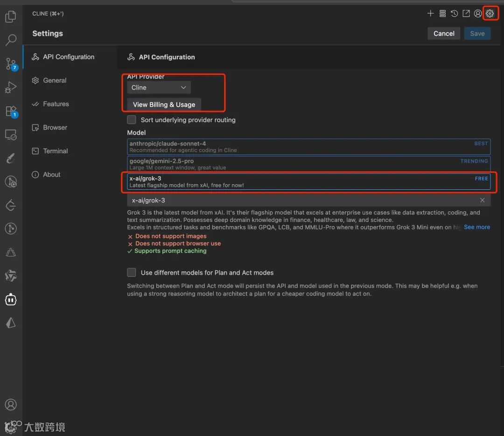Open the Extensions view with 1 badge
This screenshot has height=436, width=504.
[11, 111]
